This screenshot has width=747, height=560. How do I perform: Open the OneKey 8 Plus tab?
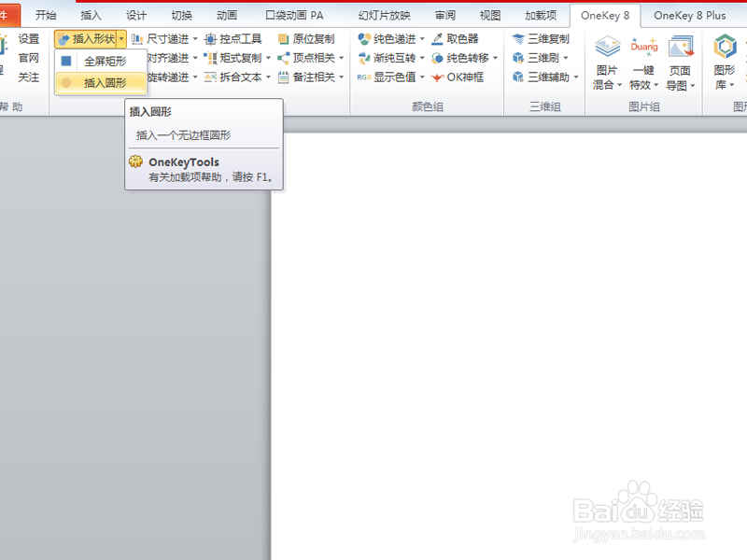pyautogui.click(x=690, y=15)
